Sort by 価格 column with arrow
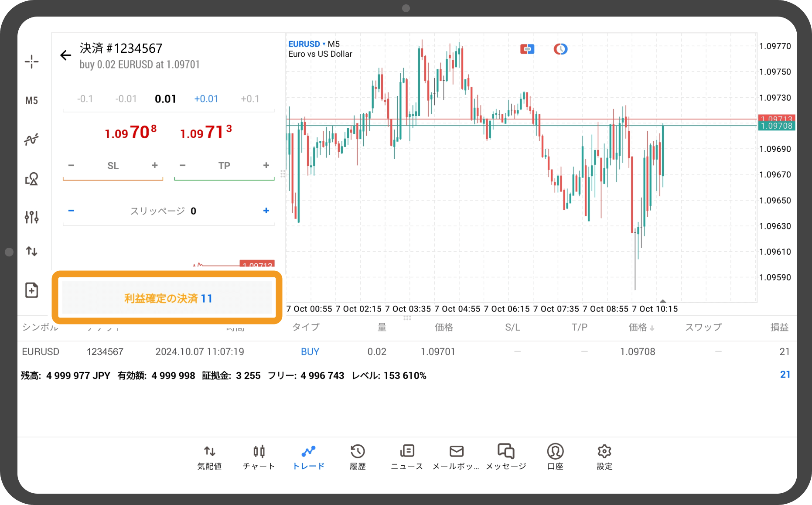Viewport: 812px width, 505px height. click(x=641, y=327)
